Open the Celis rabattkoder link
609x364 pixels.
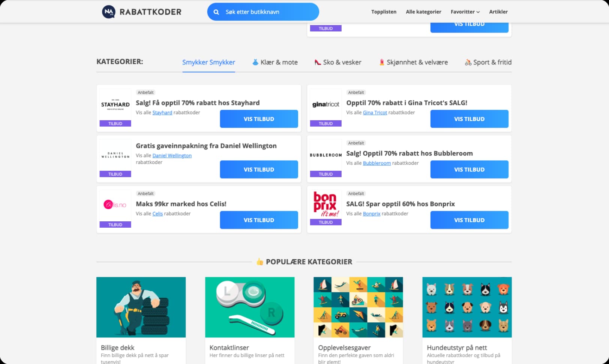pos(157,213)
